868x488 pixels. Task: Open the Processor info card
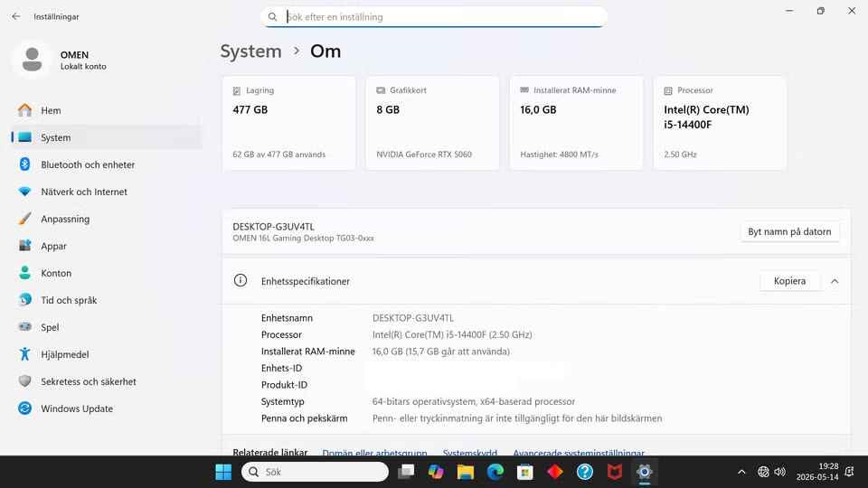(x=720, y=123)
